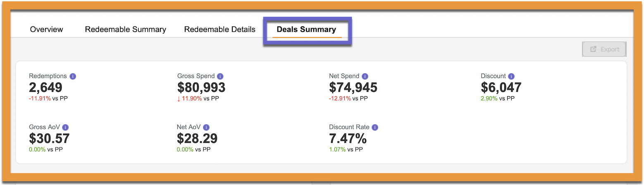Click the $30.57 Gross AoV value
The height and width of the screenshot is (185, 644).
(49, 138)
